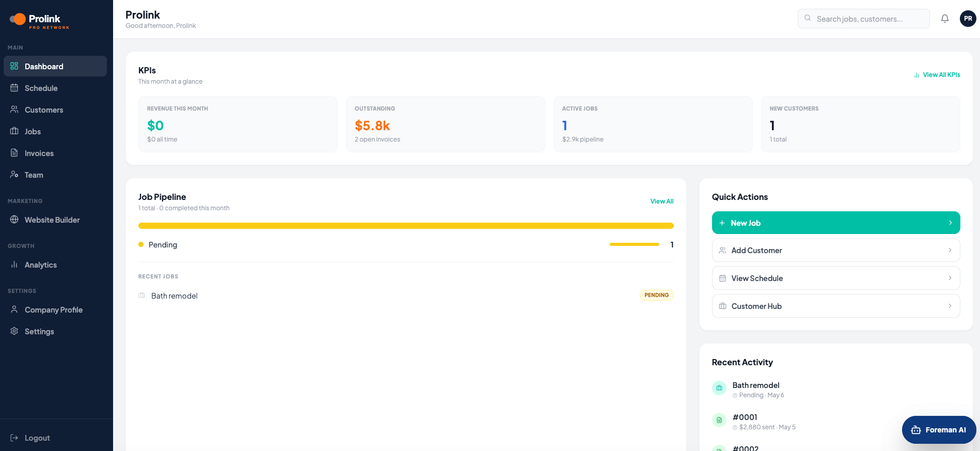Click the #0001 invoice activity icon
This screenshot has width=980, height=451.
719,420
